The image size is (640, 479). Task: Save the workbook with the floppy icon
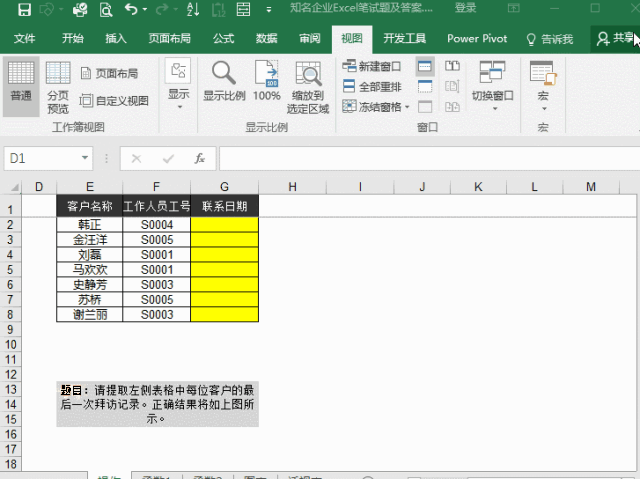24,9
